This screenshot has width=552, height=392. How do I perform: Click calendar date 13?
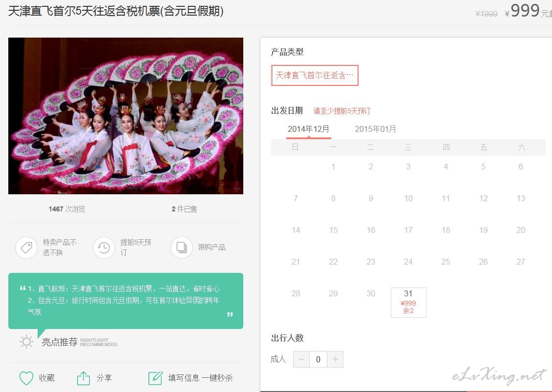[521, 198]
